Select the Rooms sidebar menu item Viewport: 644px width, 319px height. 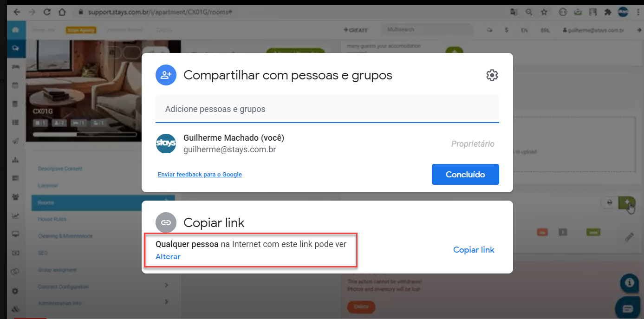click(103, 202)
